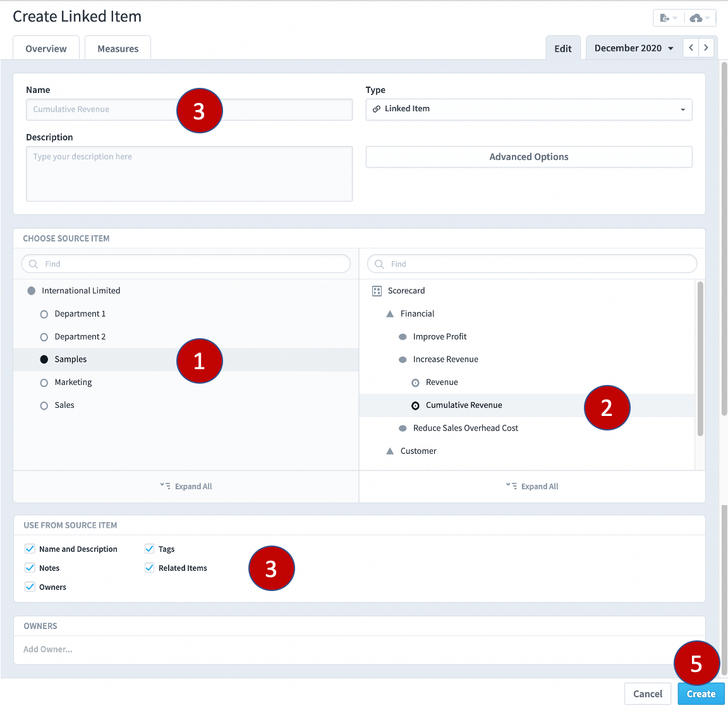This screenshot has width=728, height=708.
Task: Disable the Notes option
Action: pos(30,568)
